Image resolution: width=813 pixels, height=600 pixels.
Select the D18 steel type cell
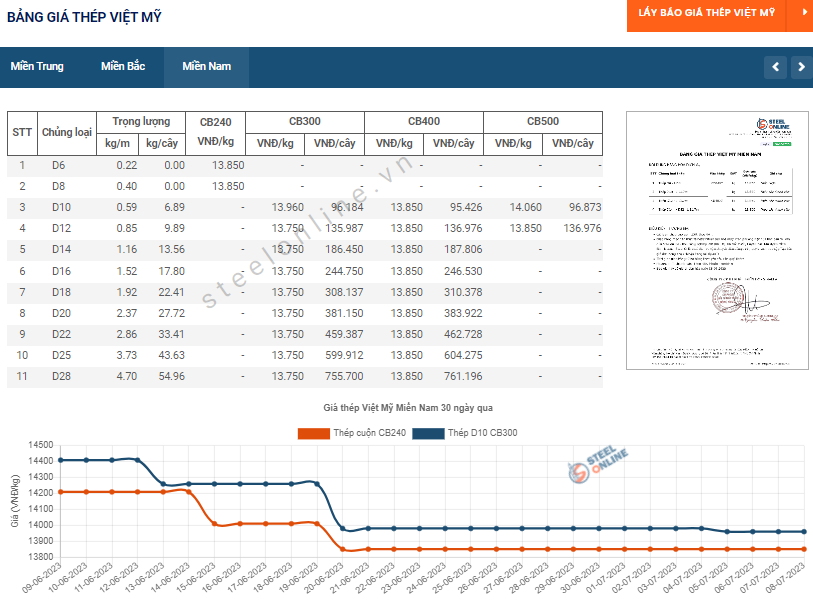point(61,292)
